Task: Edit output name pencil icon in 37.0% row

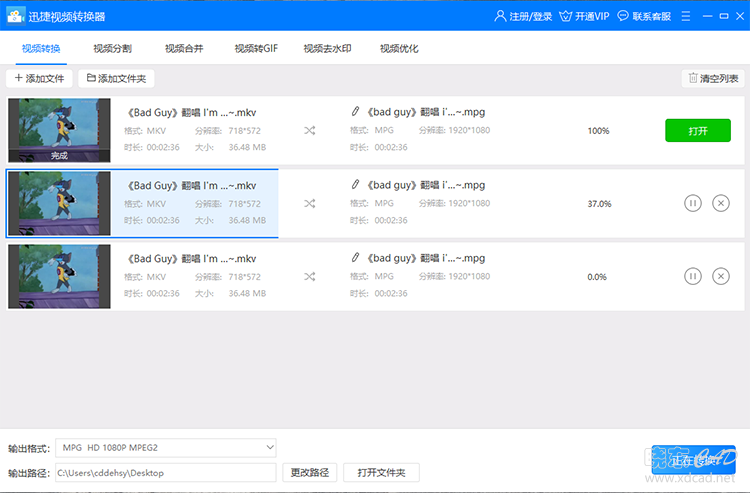Action: 355,185
